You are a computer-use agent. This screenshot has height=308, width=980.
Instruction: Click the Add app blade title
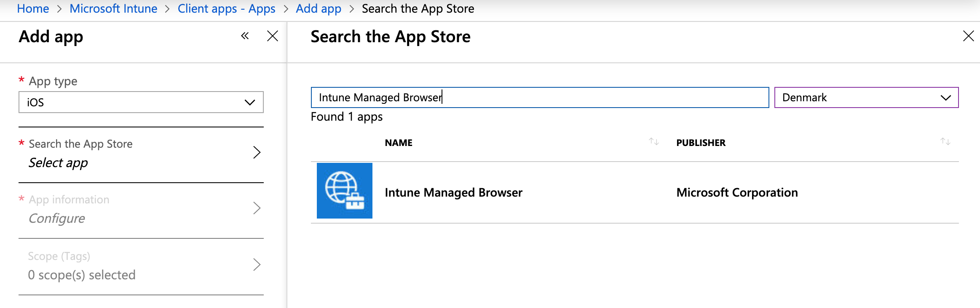tap(51, 37)
